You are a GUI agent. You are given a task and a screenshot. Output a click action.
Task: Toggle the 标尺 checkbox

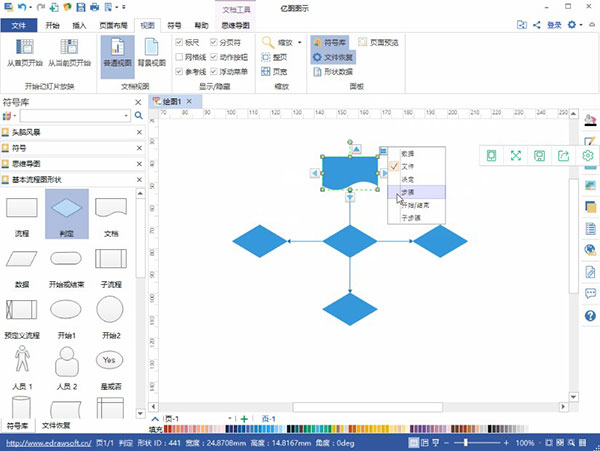click(179, 44)
